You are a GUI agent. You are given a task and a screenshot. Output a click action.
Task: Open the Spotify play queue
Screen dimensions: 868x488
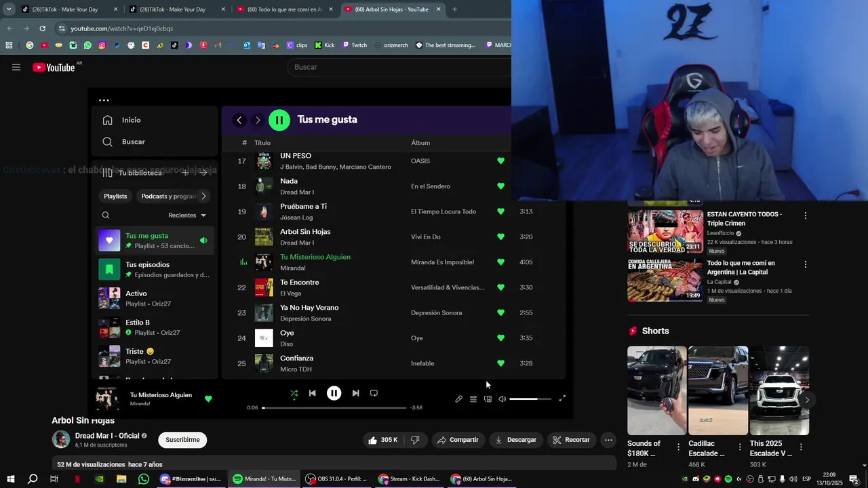click(473, 399)
